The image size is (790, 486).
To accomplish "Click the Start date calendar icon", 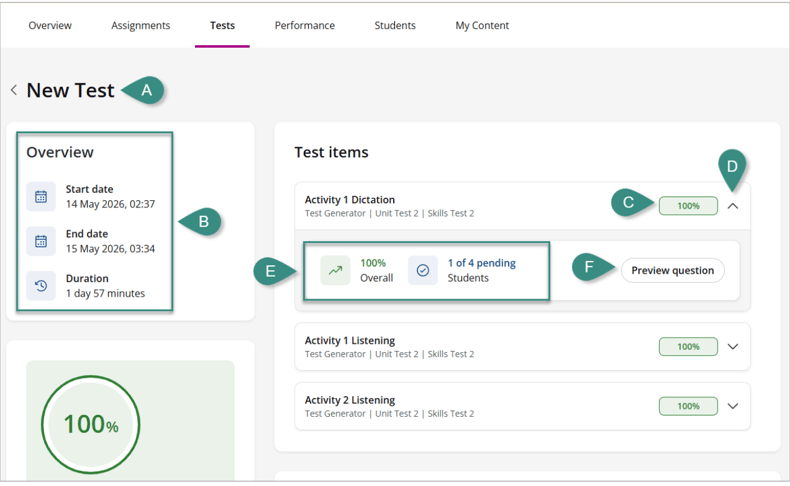I will pyautogui.click(x=41, y=196).
